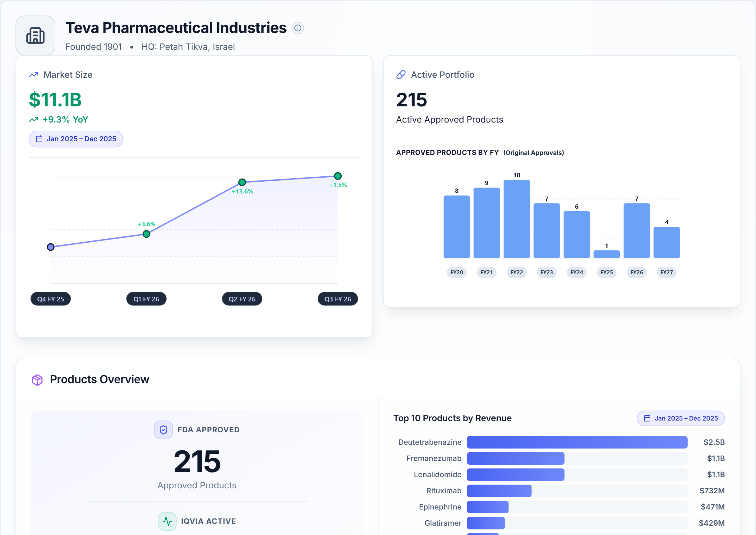Click the $732M revenue value
The image size is (756, 535).
pyautogui.click(x=712, y=491)
